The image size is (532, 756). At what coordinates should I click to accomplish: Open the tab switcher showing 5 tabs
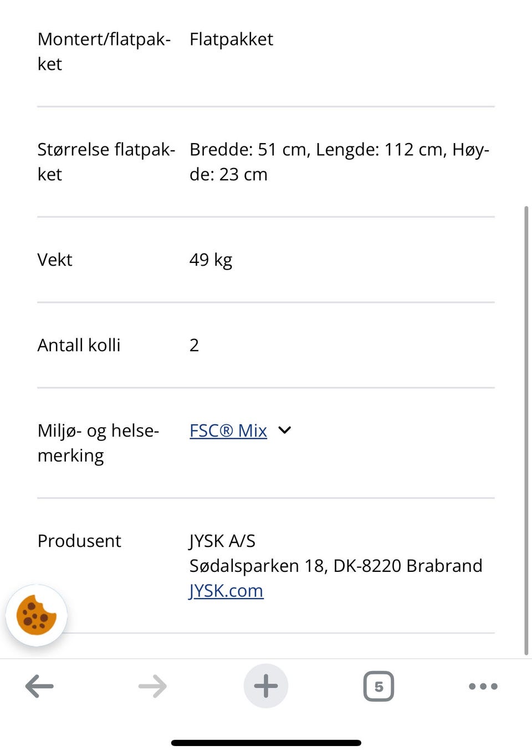pyautogui.click(x=378, y=686)
